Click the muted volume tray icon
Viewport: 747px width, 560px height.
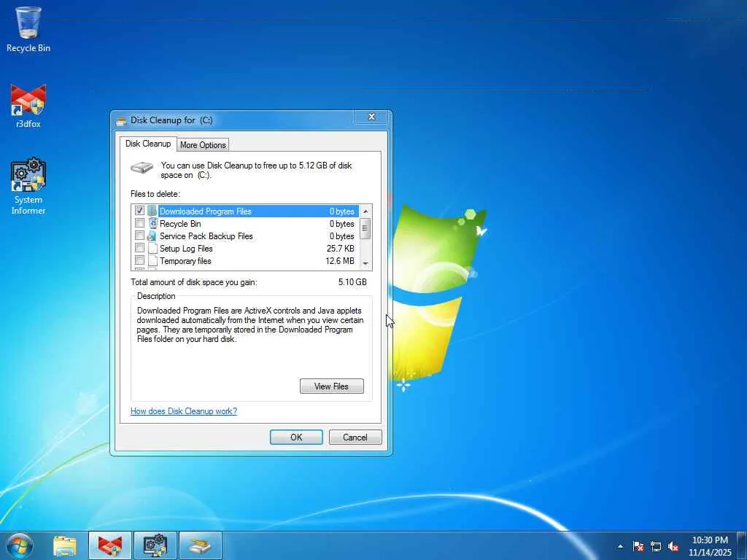point(673,546)
